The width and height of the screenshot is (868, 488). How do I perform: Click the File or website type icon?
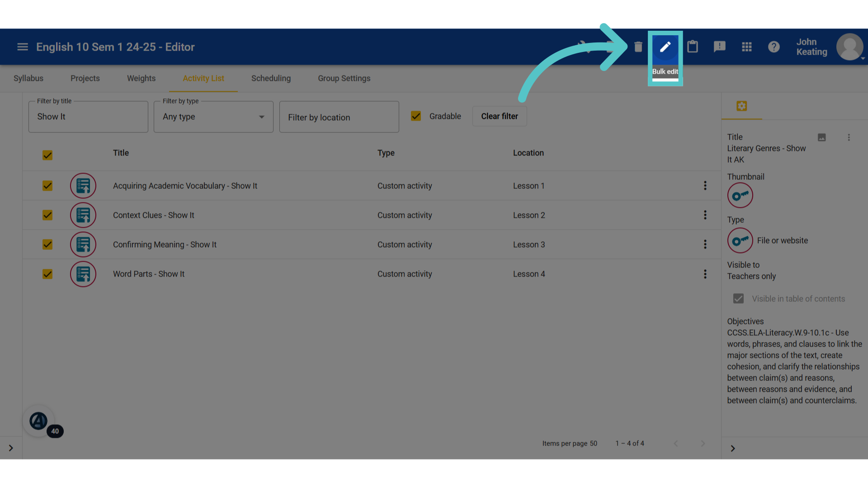tap(740, 241)
